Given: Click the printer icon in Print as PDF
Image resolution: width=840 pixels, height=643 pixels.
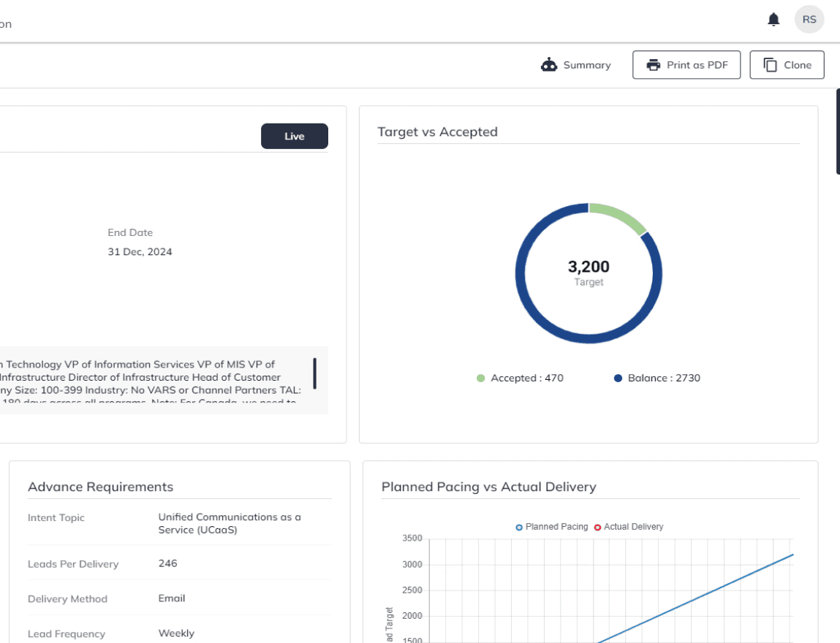Looking at the screenshot, I should click(653, 65).
